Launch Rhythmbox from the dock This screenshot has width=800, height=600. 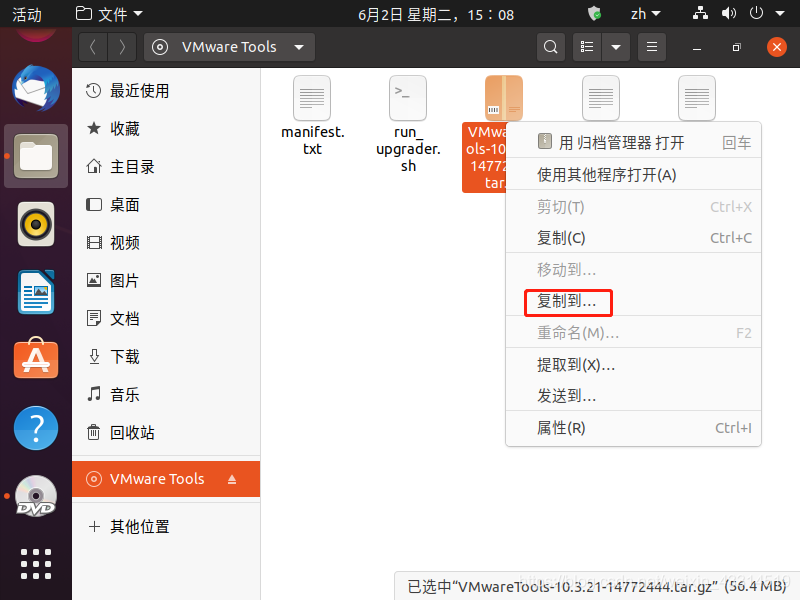[x=36, y=224]
